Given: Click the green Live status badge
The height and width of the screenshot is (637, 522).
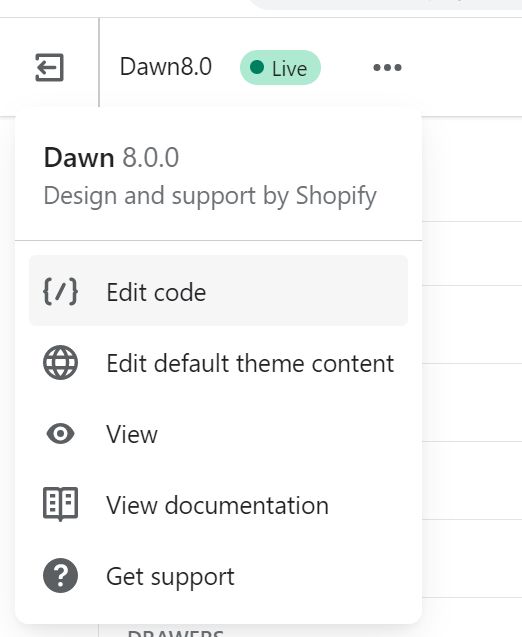Looking at the screenshot, I should click(280, 67).
